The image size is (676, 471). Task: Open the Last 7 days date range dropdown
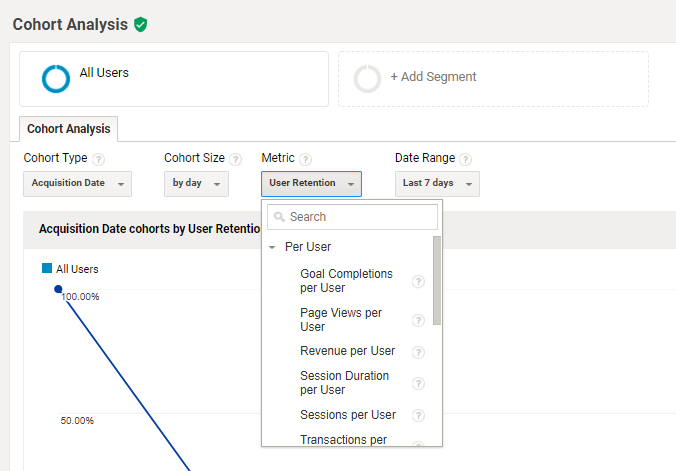(437, 184)
